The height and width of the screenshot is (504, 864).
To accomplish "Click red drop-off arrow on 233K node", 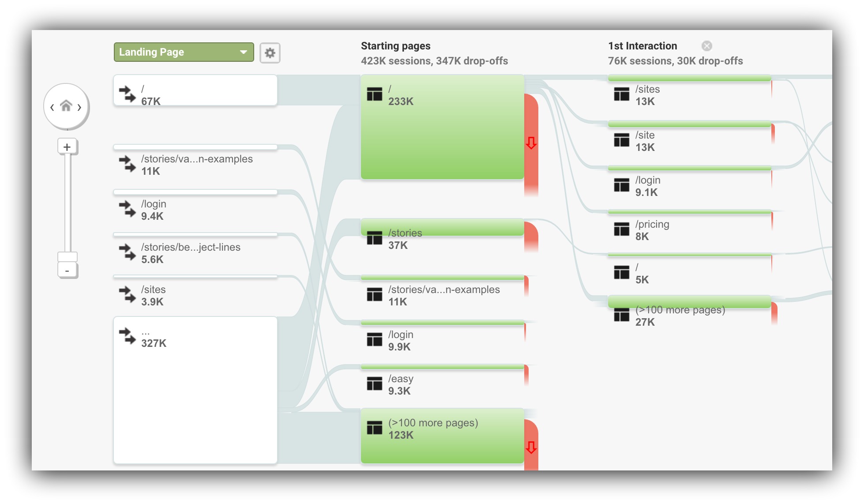I will [x=531, y=143].
